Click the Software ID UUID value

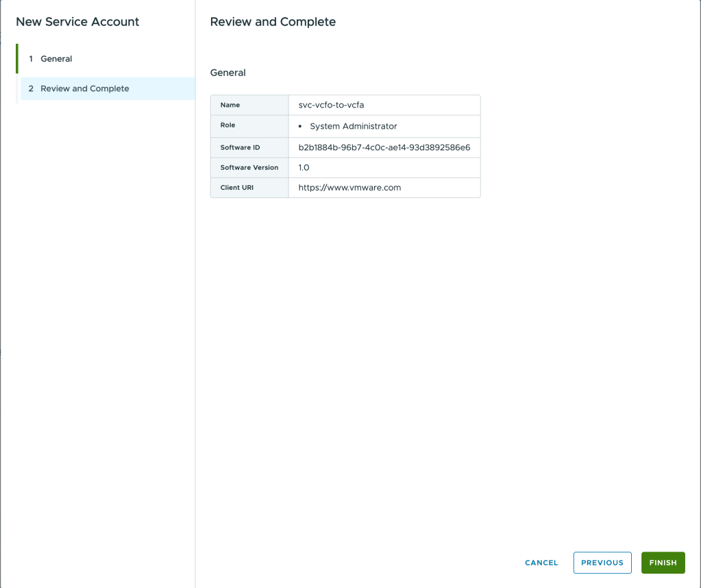point(384,147)
